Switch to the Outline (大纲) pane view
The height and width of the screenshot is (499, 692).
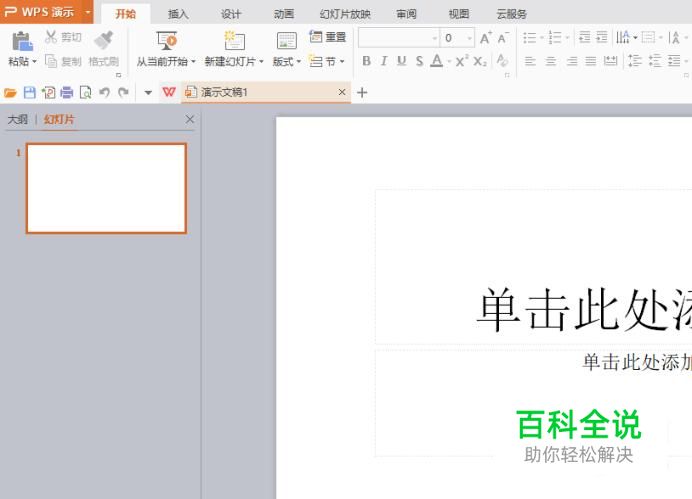point(18,119)
